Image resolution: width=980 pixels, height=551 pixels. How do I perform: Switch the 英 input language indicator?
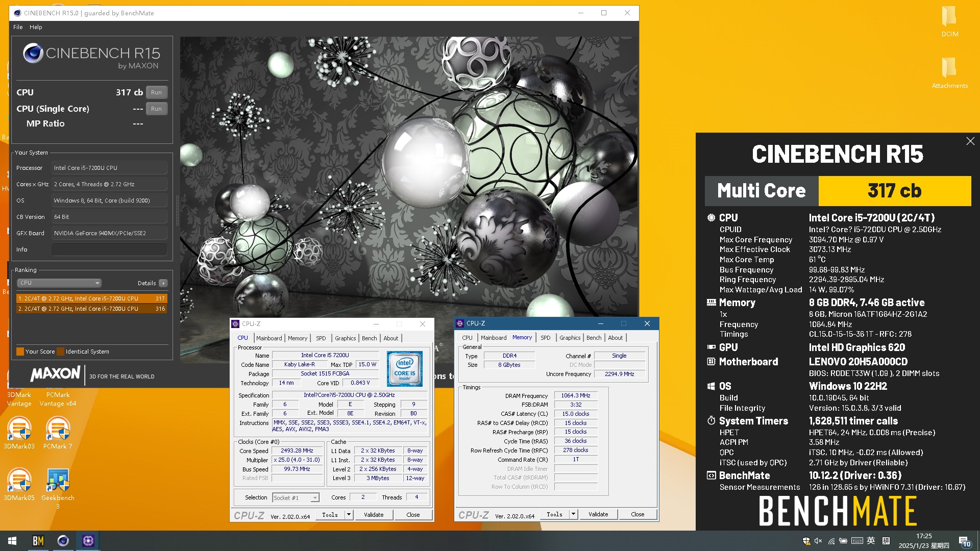point(871,541)
